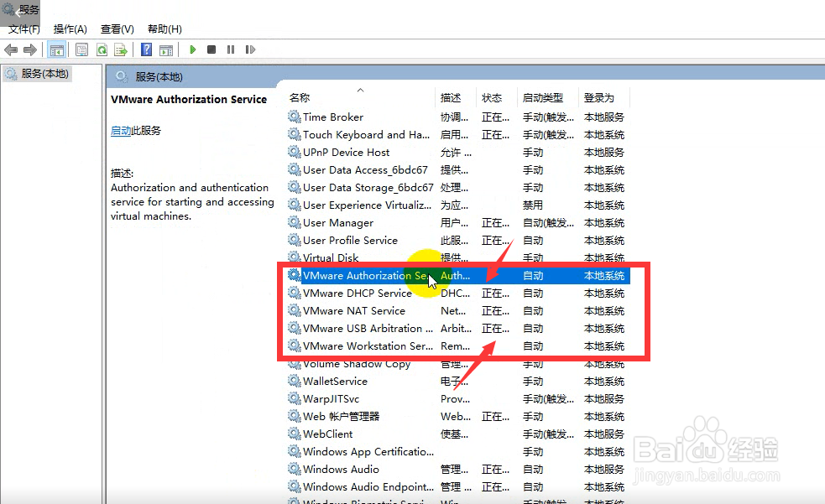Image resolution: width=825 pixels, height=504 pixels.
Task: Click 本地服务 login cell of WarpJITSvc
Action: [x=604, y=399]
